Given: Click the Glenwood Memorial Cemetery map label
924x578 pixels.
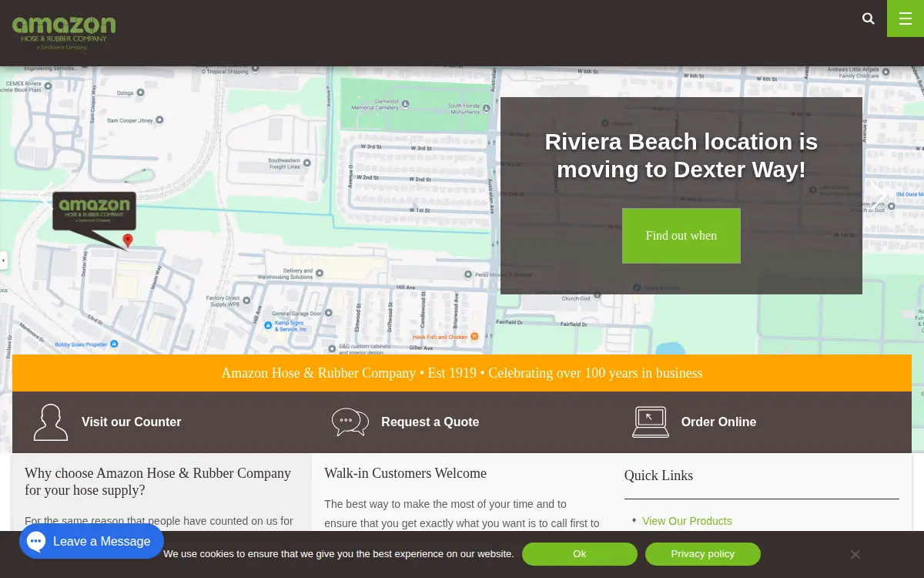Looking at the screenshot, I should click(376, 105).
